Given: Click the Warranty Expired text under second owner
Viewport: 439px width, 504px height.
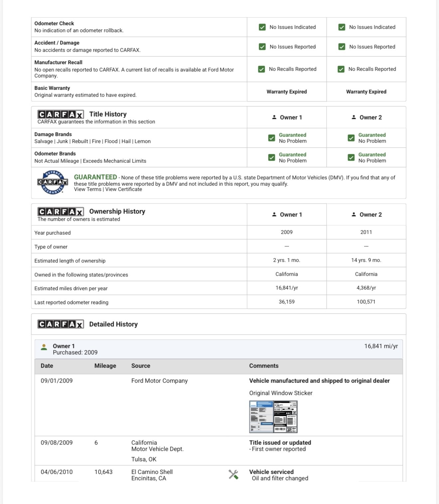Looking at the screenshot, I should (x=366, y=92).
